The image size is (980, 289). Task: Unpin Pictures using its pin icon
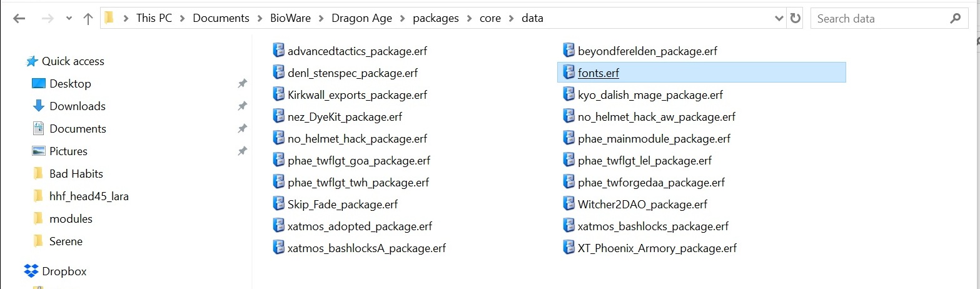[x=242, y=151]
